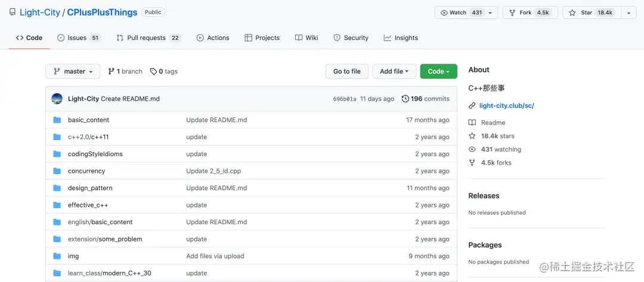This screenshot has height=282, width=644.
Task: Open the green Code dropdown button
Action: tap(439, 72)
